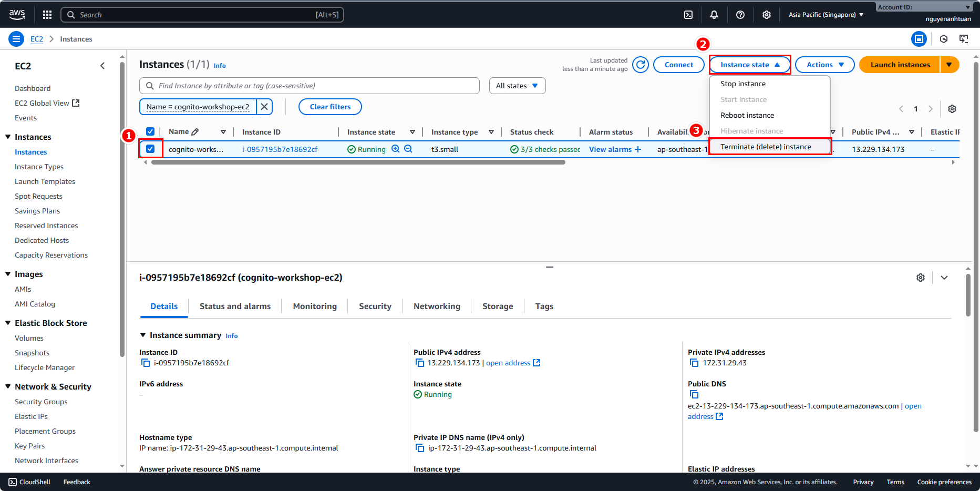Copy the Public IPv4 address

click(x=420, y=363)
